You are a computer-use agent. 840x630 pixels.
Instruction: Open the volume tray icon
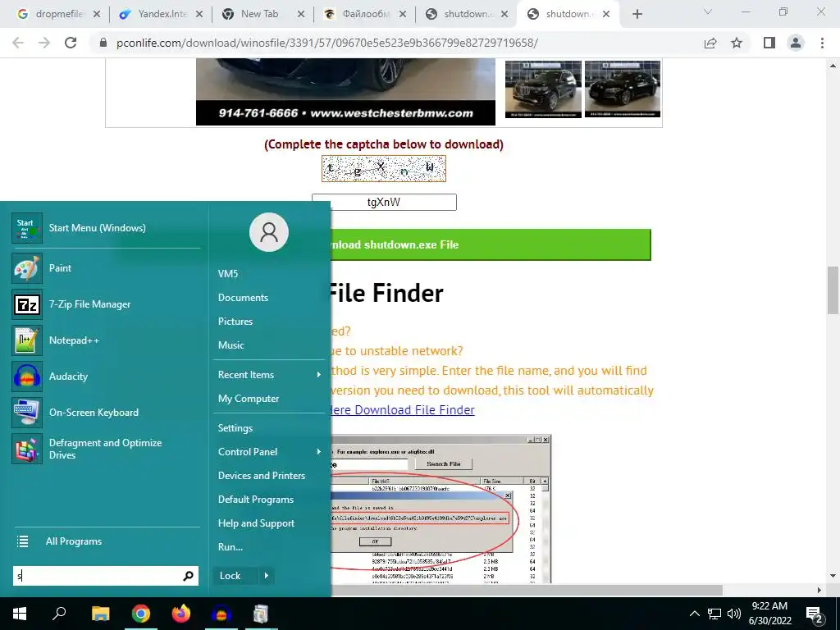pyautogui.click(x=734, y=614)
